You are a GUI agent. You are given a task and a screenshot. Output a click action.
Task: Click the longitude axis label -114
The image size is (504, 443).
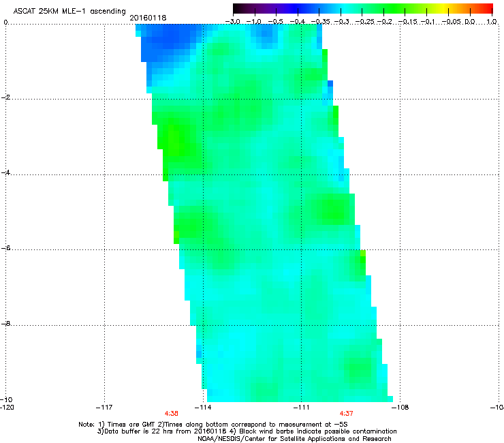tap(203, 408)
